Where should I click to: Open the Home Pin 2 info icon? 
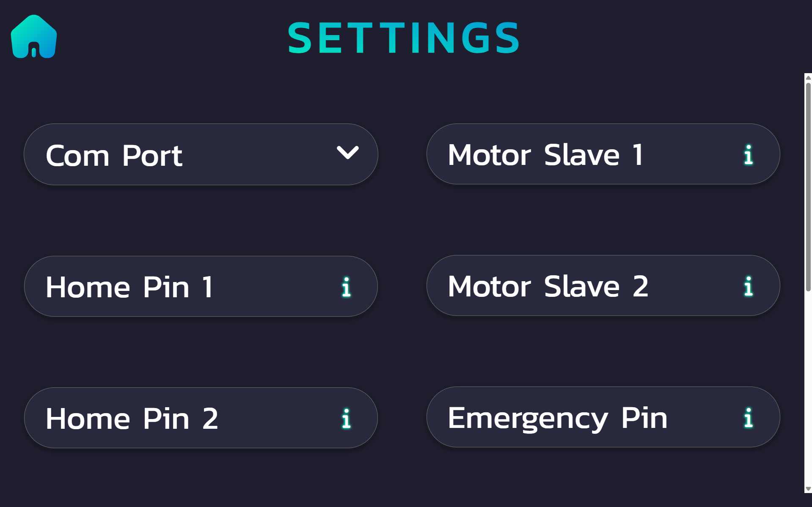(x=346, y=419)
